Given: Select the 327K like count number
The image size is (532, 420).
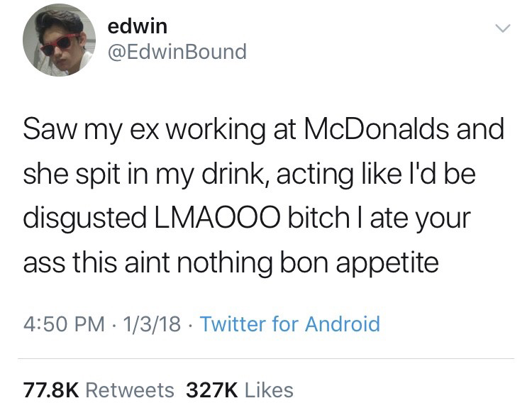Looking at the screenshot, I should pos(212,389).
